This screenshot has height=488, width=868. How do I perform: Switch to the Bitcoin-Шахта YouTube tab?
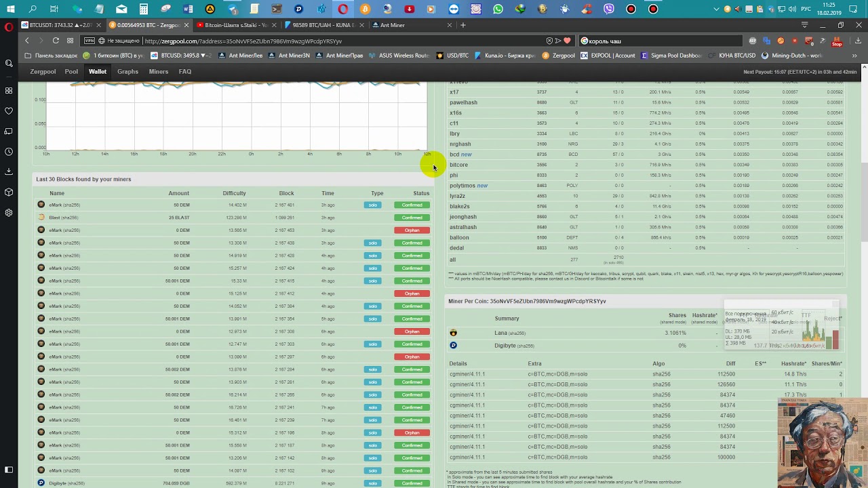click(236, 25)
